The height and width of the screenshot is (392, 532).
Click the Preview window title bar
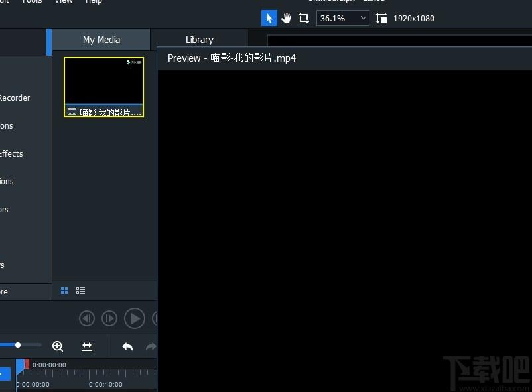pos(345,58)
